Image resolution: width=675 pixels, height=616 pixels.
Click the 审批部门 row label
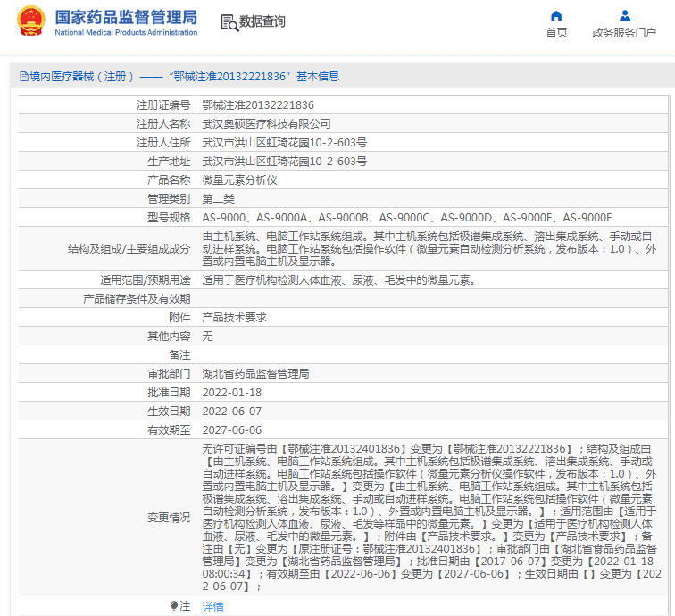(x=169, y=374)
